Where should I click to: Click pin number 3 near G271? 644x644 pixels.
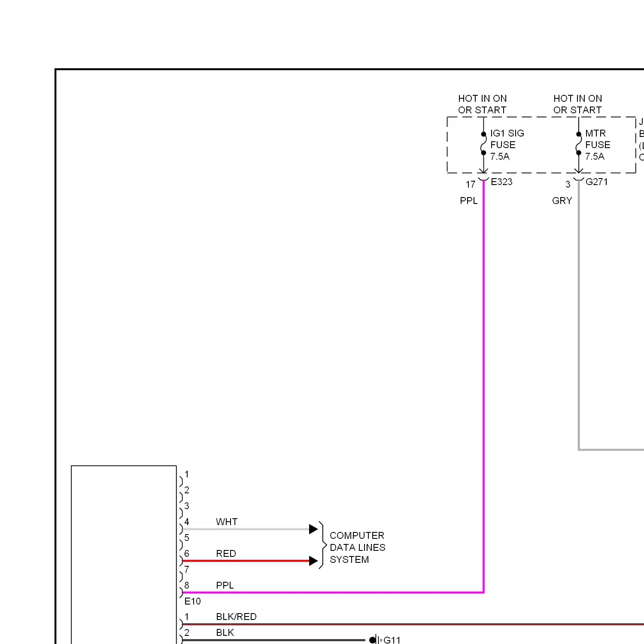[x=568, y=185]
